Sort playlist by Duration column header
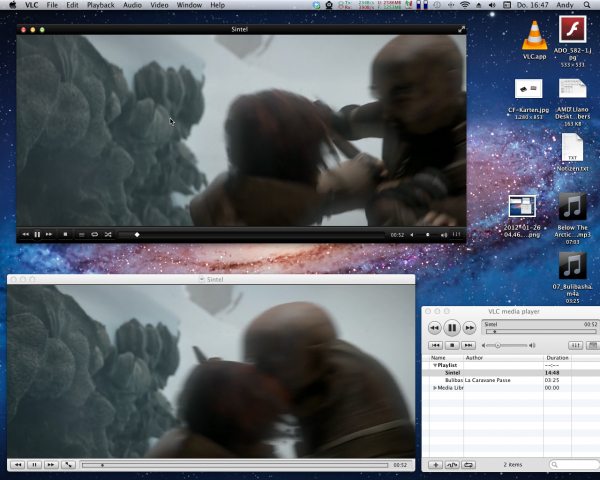Screen dimensions: 600x480 click(x=557, y=358)
